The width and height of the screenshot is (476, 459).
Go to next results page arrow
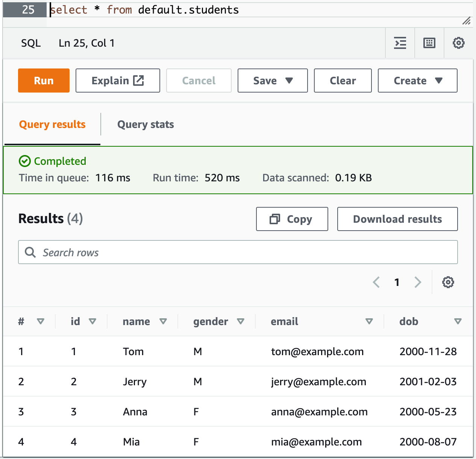[418, 282]
